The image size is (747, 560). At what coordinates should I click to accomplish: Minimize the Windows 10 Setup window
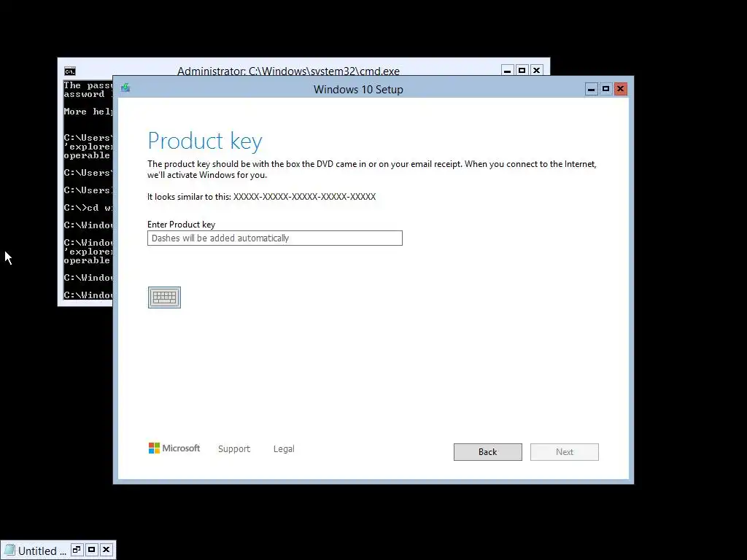pos(591,89)
